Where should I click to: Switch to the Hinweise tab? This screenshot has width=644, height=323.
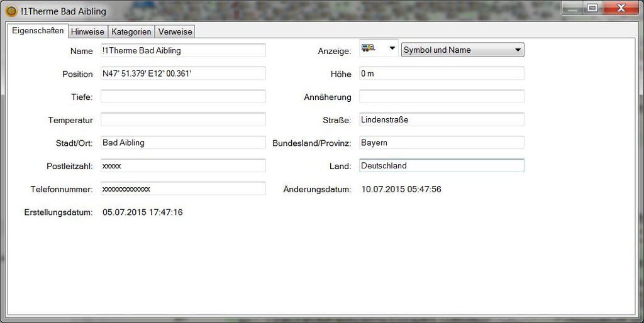pyautogui.click(x=87, y=31)
